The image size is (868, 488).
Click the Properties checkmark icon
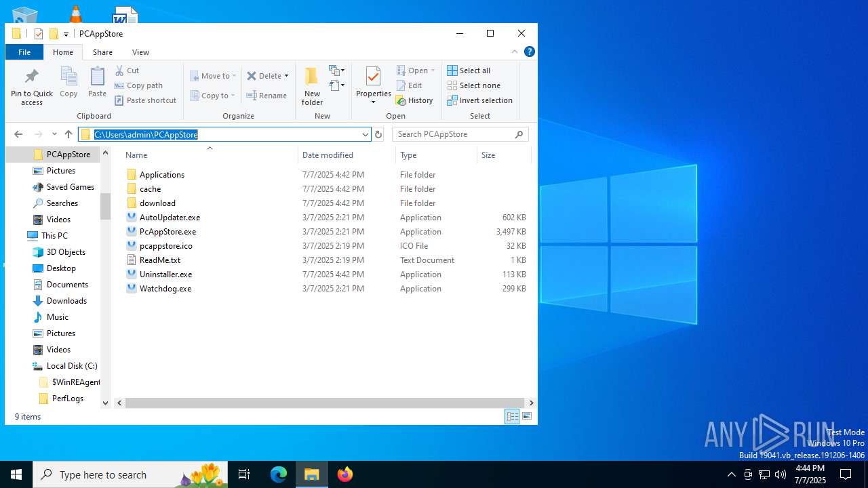point(373,76)
